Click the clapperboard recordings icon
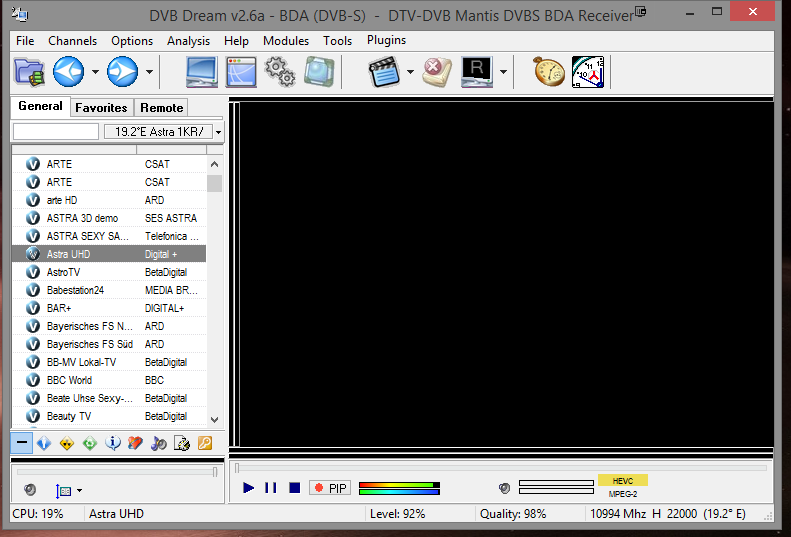791x537 pixels. pos(385,72)
